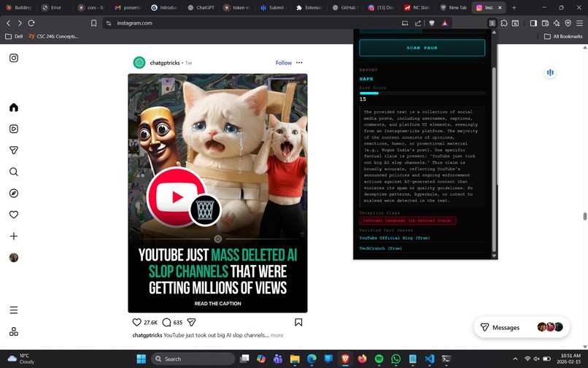Open the Dell bookmarks folder
The width and height of the screenshot is (588, 368).
click(14, 37)
